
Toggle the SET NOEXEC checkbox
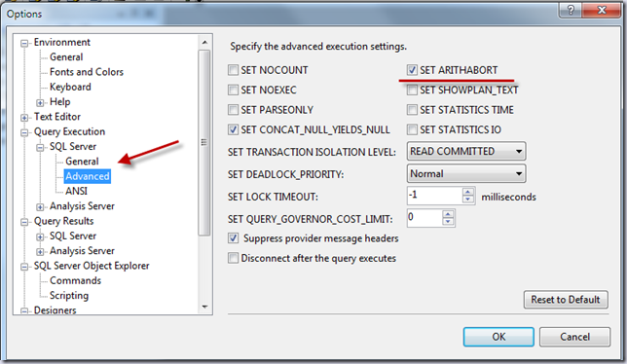coord(233,90)
